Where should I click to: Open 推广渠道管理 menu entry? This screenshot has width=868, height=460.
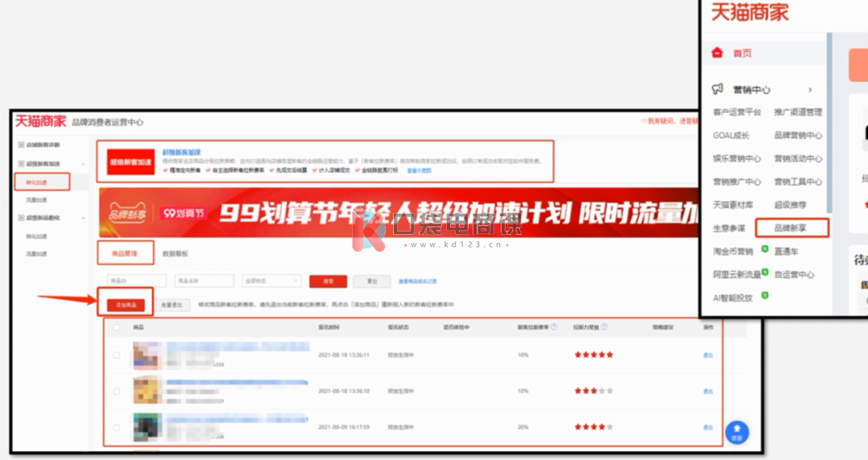798,112
